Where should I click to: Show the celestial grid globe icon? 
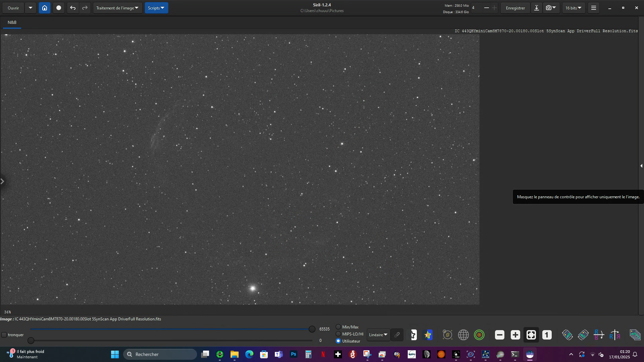(463, 334)
